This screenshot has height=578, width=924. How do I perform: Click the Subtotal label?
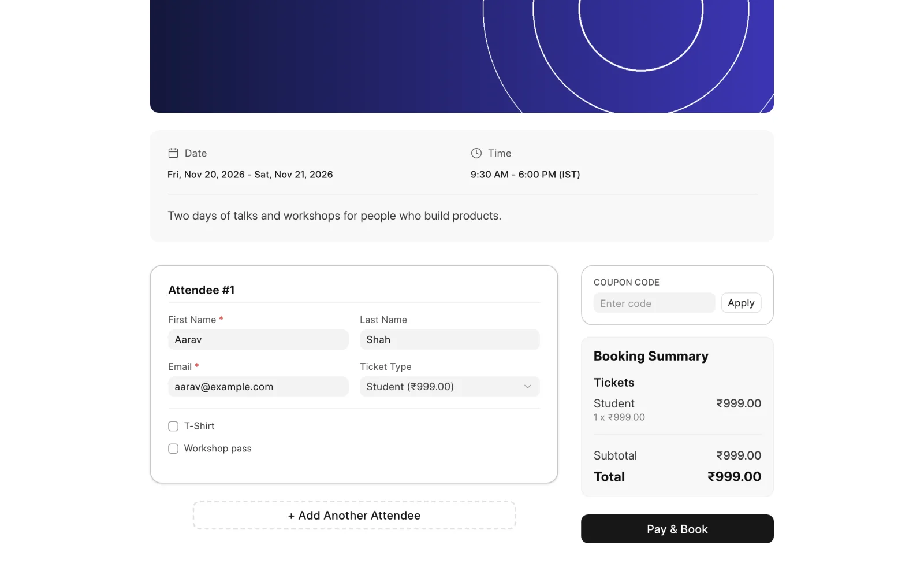pyautogui.click(x=615, y=455)
